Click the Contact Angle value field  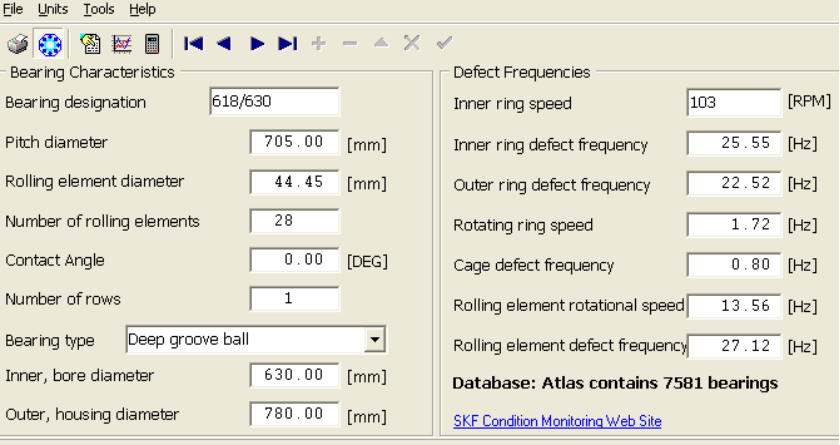click(x=294, y=260)
